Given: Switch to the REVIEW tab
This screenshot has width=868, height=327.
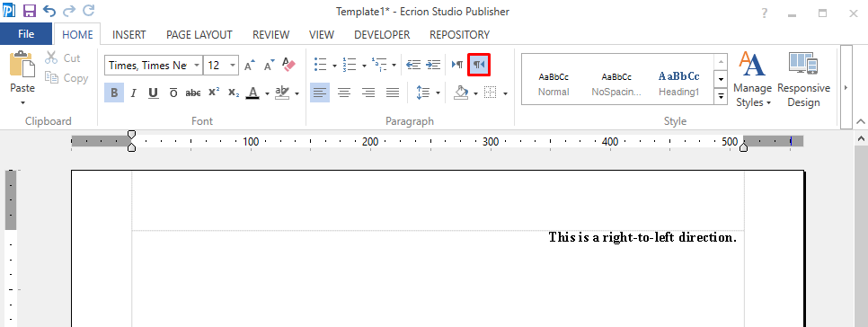Looking at the screenshot, I should click(x=271, y=34).
